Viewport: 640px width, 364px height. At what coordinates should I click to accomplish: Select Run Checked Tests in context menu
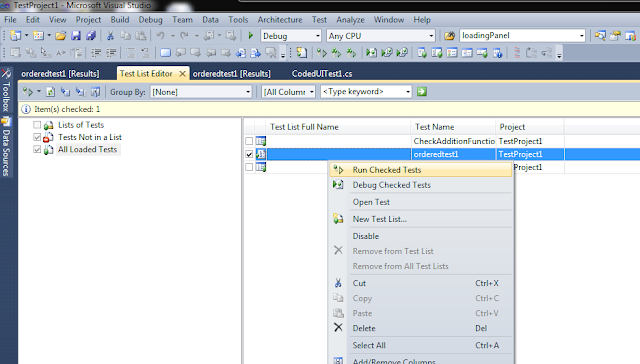(x=421, y=170)
